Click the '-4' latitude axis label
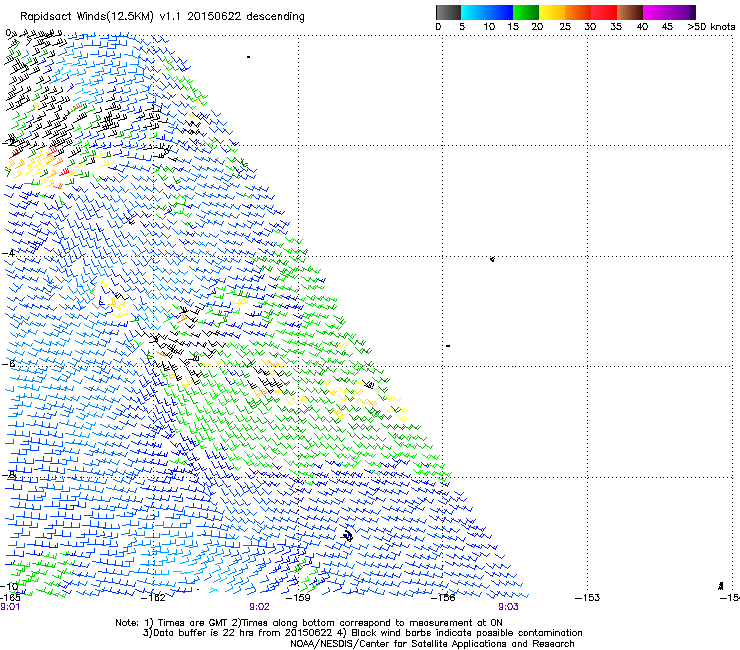 pos(9,253)
